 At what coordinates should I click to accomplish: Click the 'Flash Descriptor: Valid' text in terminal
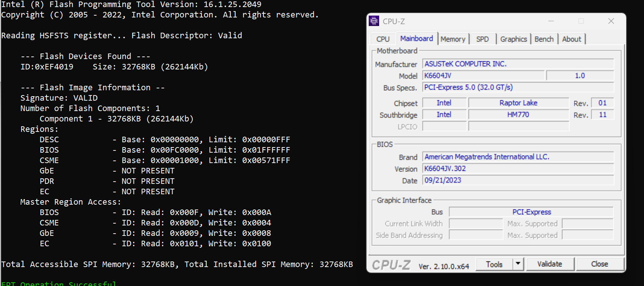[x=187, y=36]
